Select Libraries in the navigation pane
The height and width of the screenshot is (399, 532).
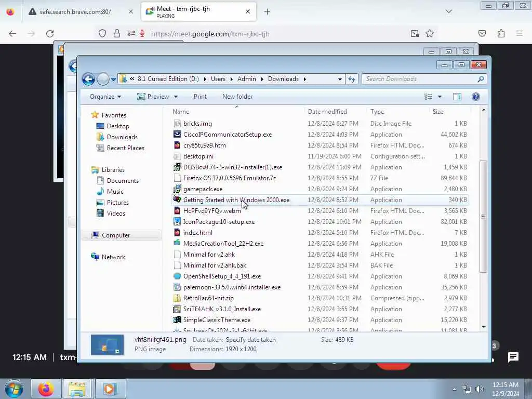pyautogui.click(x=113, y=170)
